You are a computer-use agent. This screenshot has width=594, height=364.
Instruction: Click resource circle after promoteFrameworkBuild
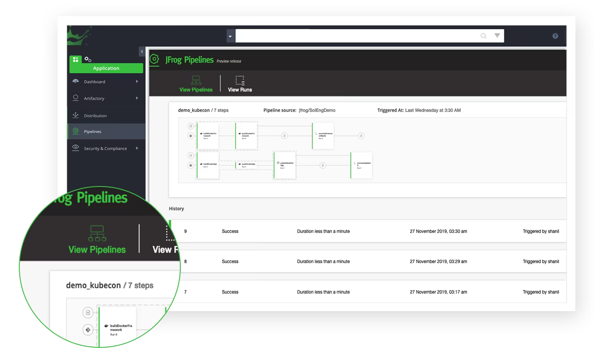[x=361, y=136]
